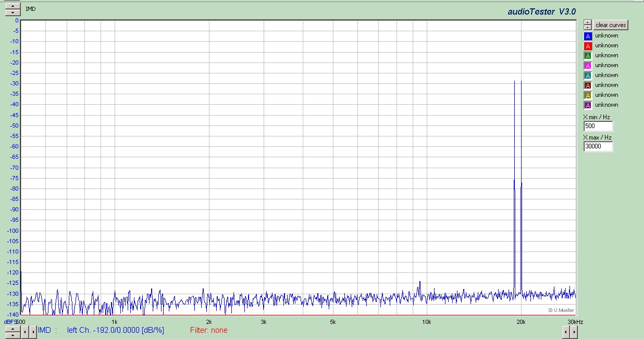
Task: Click the 'IMD' title label at top left
Action: point(31,9)
